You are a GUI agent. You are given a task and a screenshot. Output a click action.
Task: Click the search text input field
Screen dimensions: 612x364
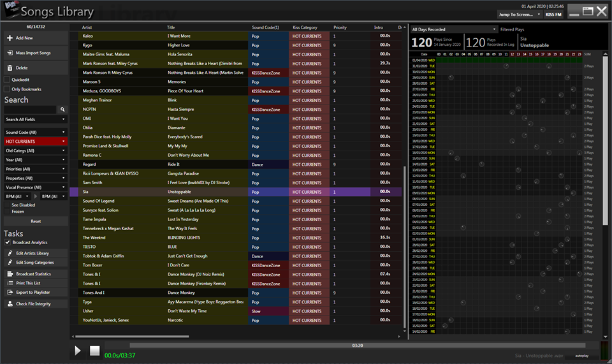coord(31,110)
